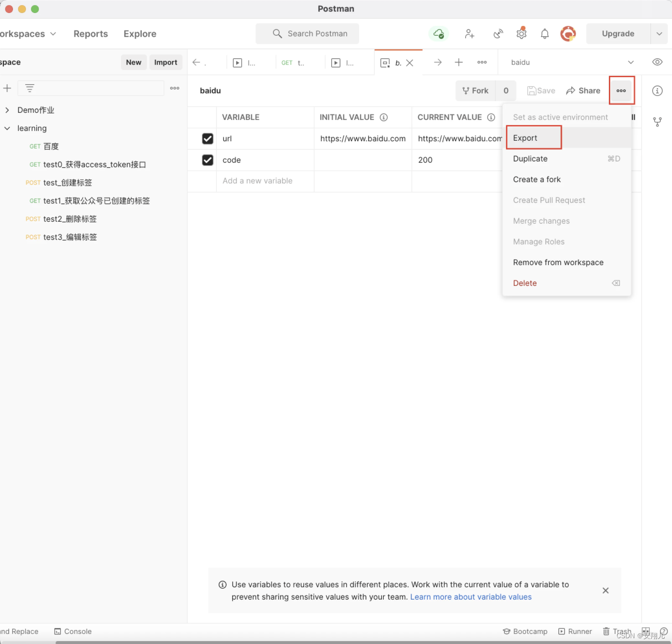Open the environment selector dropdown
Viewport: 672px width, 644px height.
pyautogui.click(x=573, y=62)
